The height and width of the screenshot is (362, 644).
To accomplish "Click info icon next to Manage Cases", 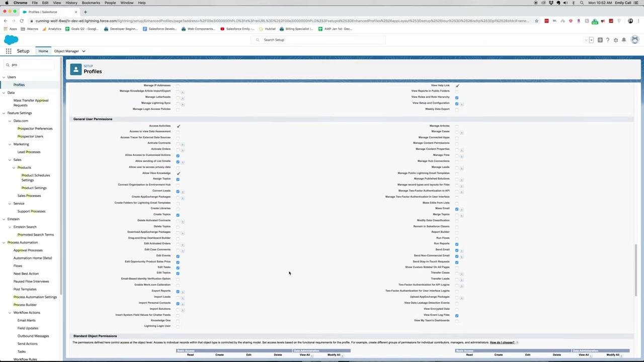I will coord(461,133).
